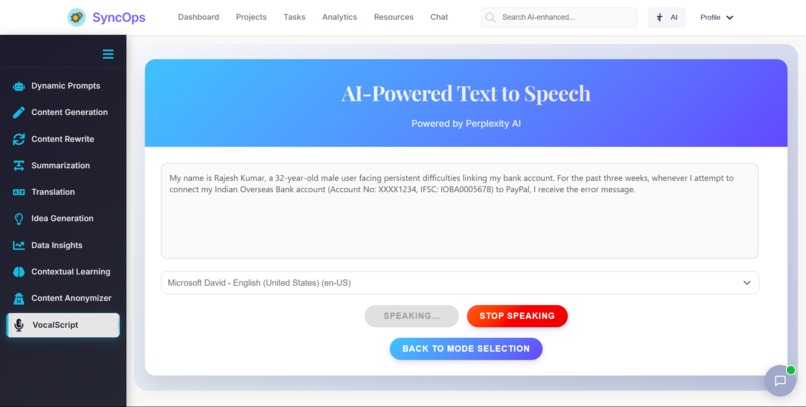Click the Content Generation pencil icon
The image size is (806, 407).
coord(19,113)
